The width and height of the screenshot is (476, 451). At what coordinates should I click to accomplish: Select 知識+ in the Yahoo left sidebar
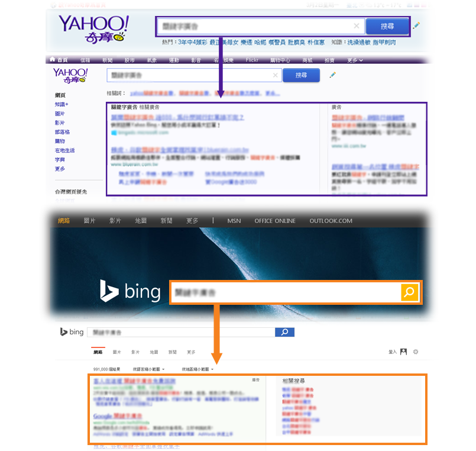(61, 104)
